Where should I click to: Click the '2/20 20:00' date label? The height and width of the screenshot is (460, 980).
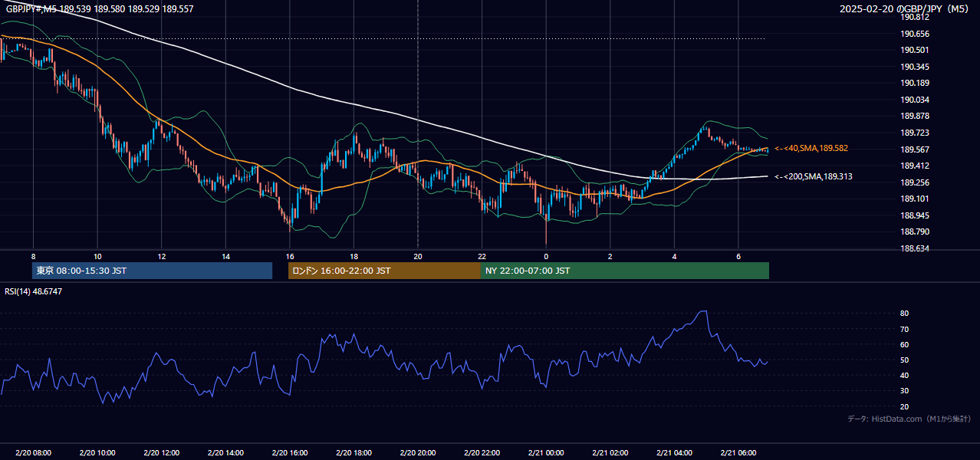417,453
